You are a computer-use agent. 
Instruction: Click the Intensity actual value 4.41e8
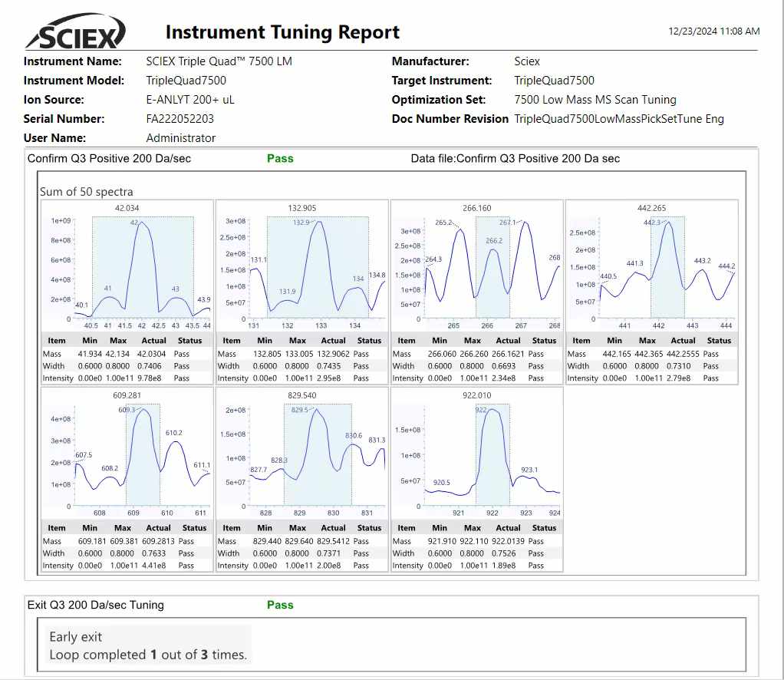pyautogui.click(x=158, y=566)
